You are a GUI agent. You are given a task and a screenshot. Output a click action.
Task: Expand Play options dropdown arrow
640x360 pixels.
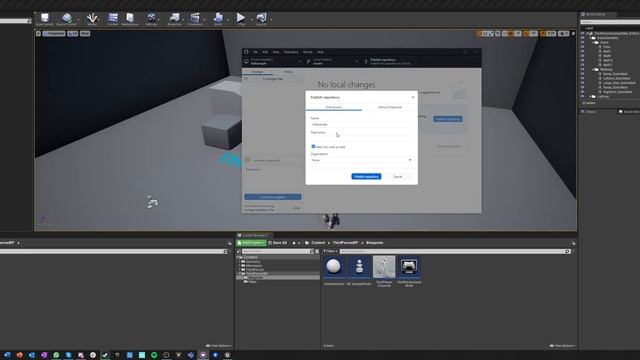[251, 19]
